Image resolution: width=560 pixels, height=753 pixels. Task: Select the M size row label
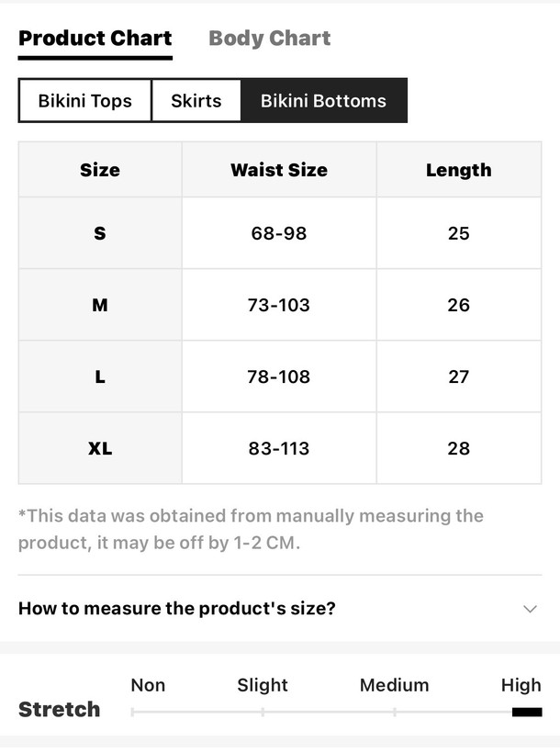(100, 305)
